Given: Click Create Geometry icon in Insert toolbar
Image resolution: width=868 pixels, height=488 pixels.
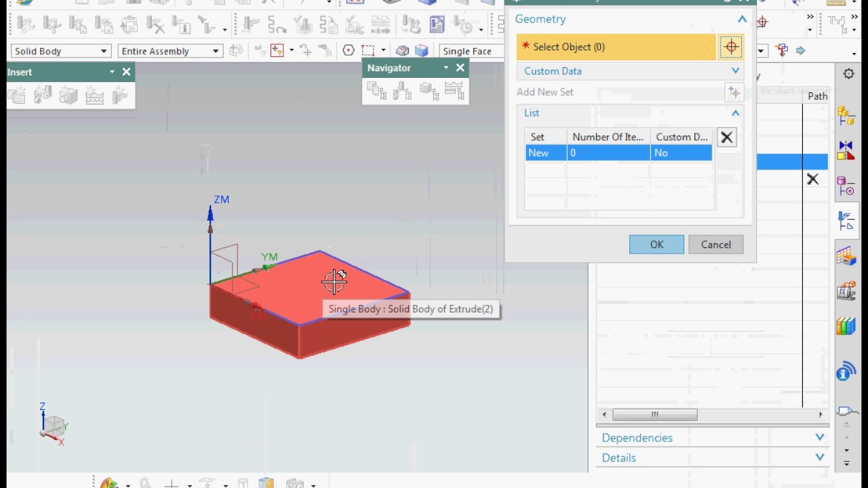Looking at the screenshot, I should coord(68,95).
